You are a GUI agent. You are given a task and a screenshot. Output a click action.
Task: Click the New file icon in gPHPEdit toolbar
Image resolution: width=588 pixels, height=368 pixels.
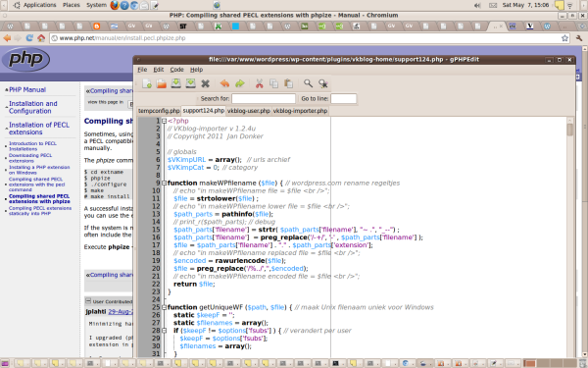click(x=147, y=83)
